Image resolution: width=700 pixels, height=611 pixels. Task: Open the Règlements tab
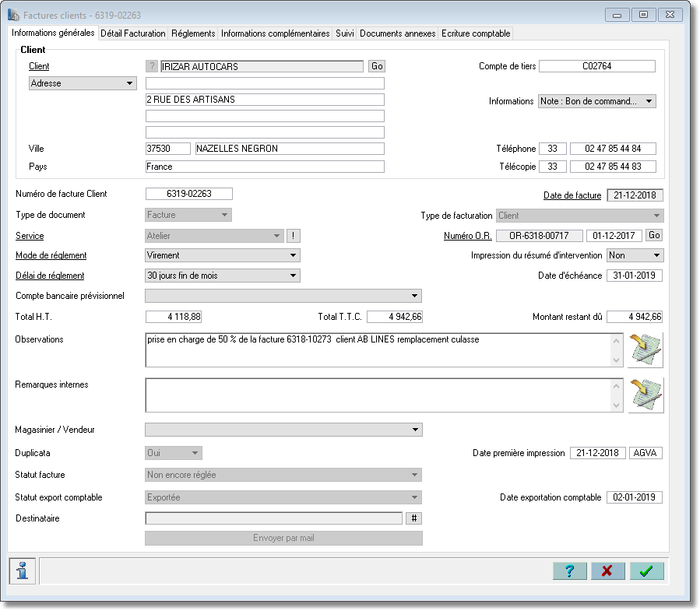point(193,33)
